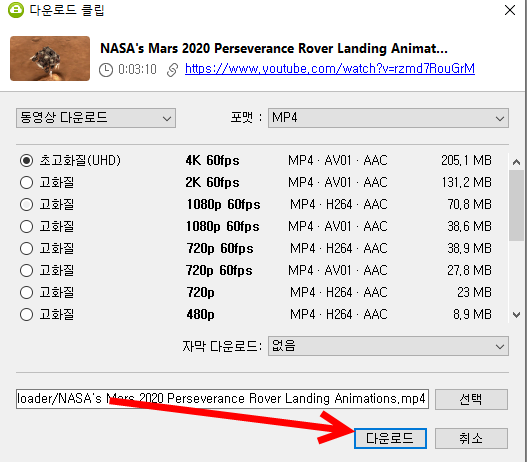The width and height of the screenshot is (527, 462).
Task: Select 1080p 60fps H264 70,8 MB option
Action: pos(27,205)
